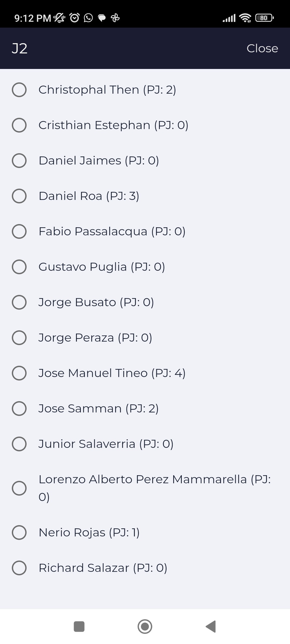Tap the muted bell status icon
Image resolution: width=290 pixels, height=644 pixels.
pyautogui.click(x=60, y=18)
